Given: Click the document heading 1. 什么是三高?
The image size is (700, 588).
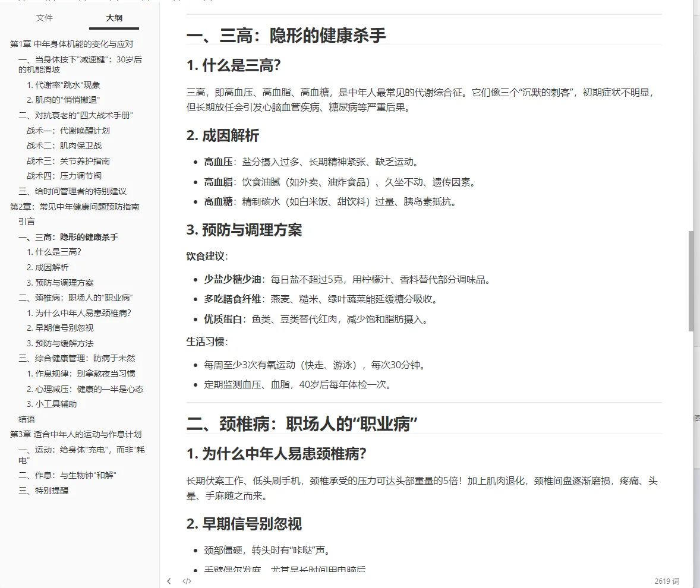Looking at the screenshot, I should (x=234, y=65).
